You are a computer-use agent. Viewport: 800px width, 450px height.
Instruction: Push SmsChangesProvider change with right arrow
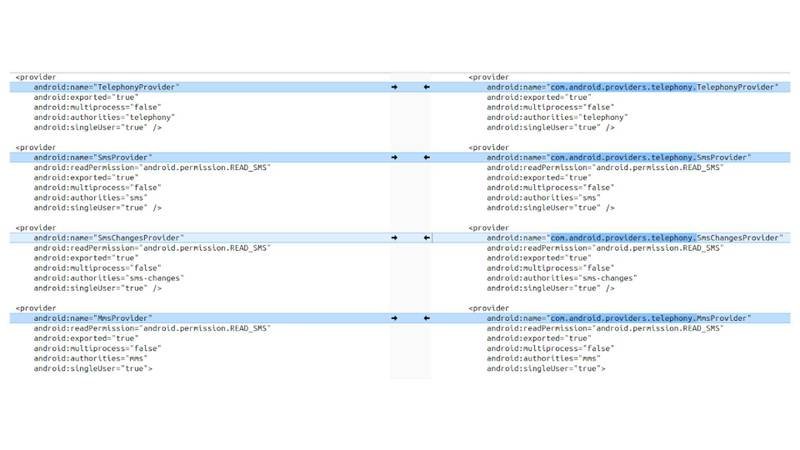(x=394, y=238)
